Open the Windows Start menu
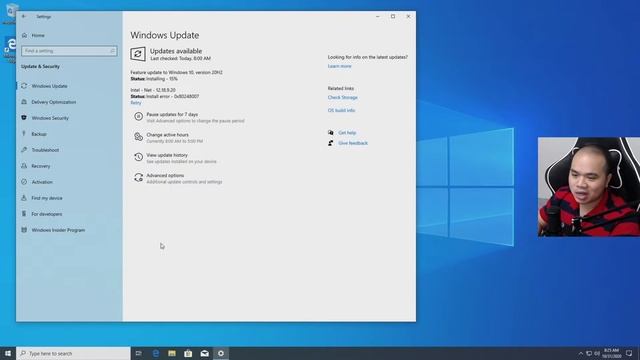This screenshot has height=360, width=640. coord(8,353)
